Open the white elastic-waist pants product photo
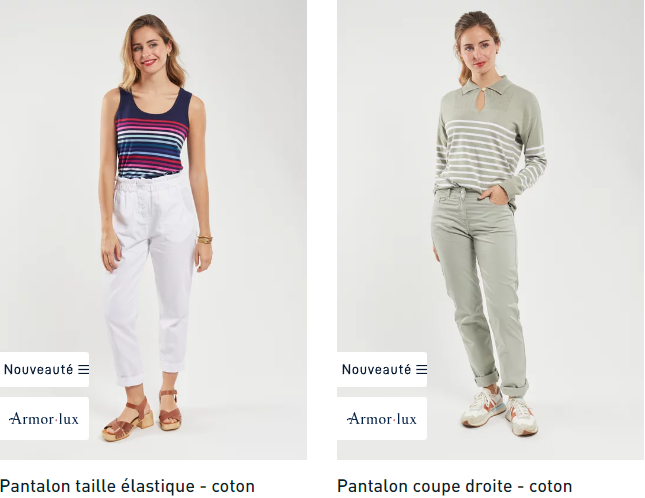This screenshot has height=498, width=645. (x=153, y=229)
